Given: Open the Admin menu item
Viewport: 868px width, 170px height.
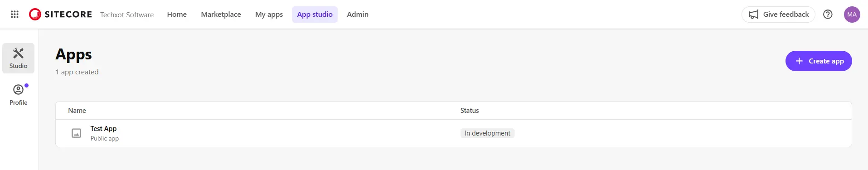Looking at the screenshot, I should pyautogui.click(x=358, y=15).
